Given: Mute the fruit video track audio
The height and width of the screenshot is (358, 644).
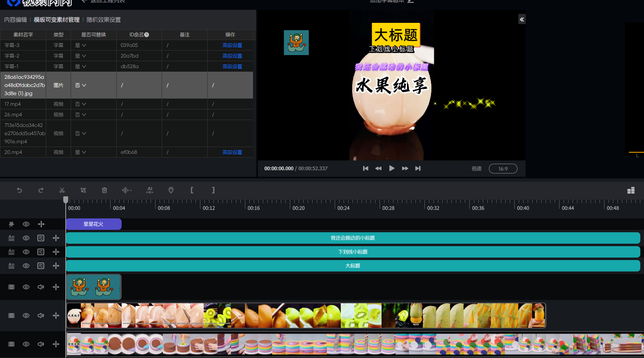Looking at the screenshot, I should (41, 316).
